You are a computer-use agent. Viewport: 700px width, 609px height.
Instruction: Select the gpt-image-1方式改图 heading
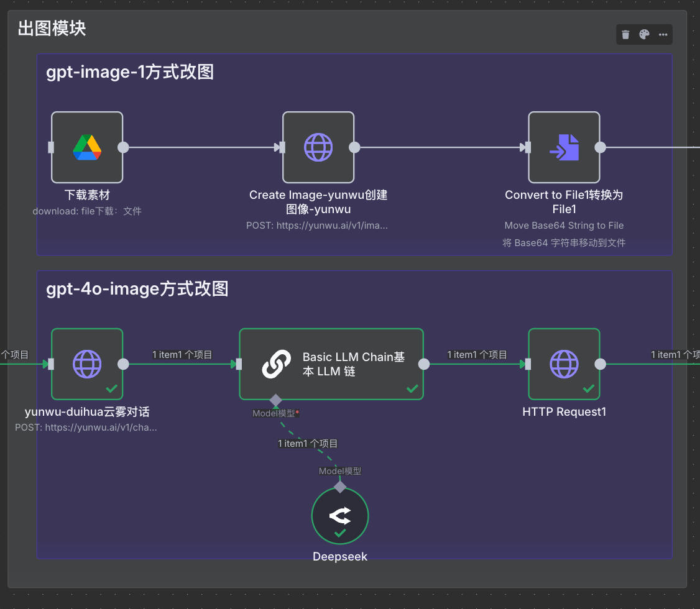(x=130, y=72)
